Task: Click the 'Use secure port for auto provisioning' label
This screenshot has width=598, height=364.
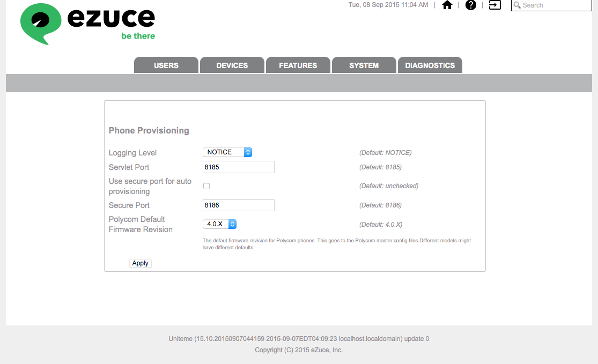Action: coord(150,187)
